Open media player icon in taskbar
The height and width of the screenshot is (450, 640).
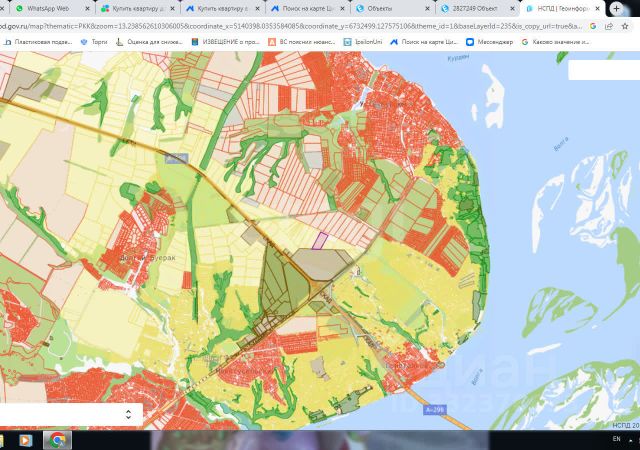click(x=25, y=440)
